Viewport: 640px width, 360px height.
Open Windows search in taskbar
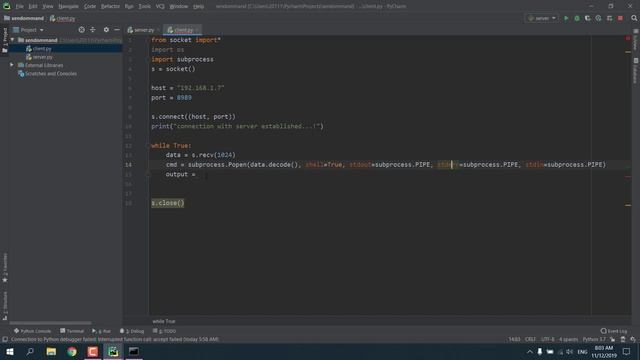pyautogui.click(x=30, y=351)
